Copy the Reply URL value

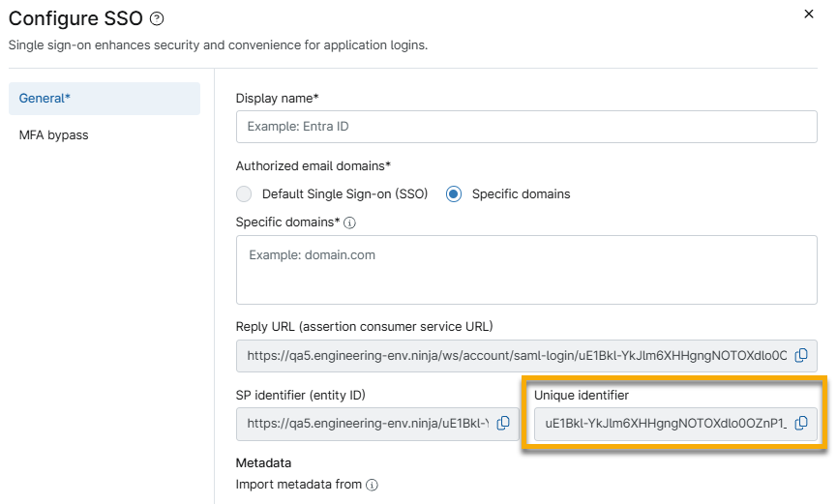coord(801,356)
